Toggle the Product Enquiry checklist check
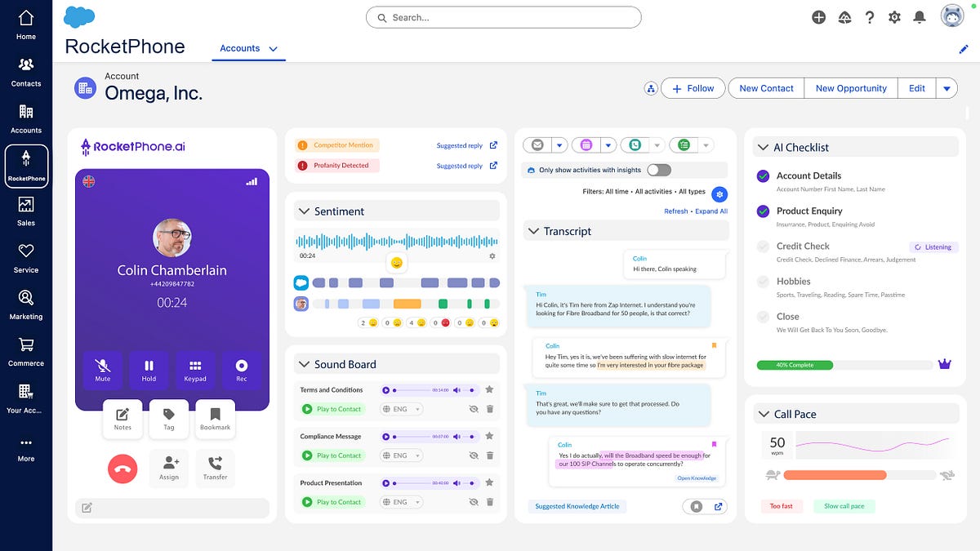 [x=763, y=211]
